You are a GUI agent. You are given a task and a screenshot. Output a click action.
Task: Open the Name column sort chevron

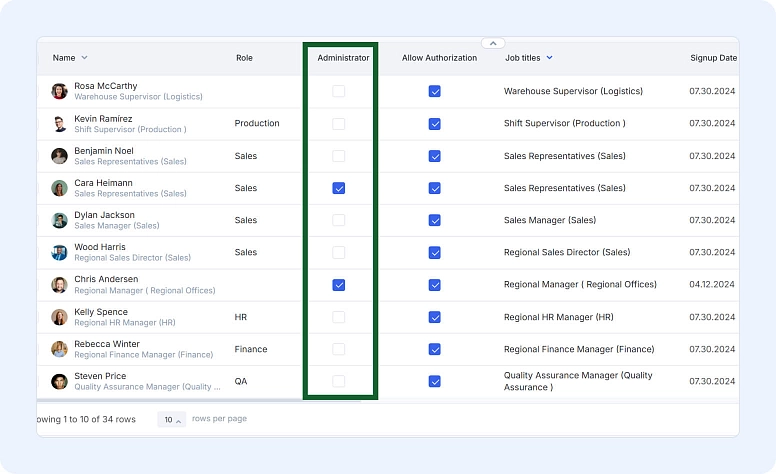(x=84, y=58)
